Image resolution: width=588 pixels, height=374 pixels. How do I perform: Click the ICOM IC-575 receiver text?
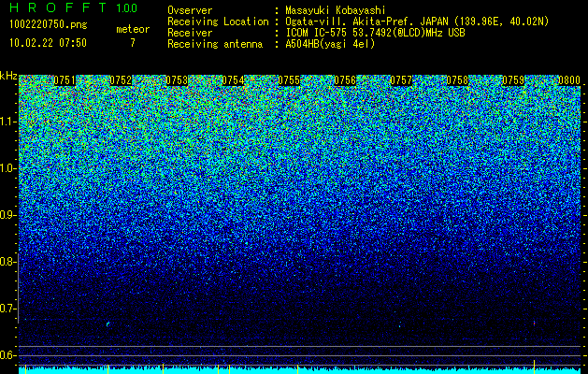(x=375, y=33)
